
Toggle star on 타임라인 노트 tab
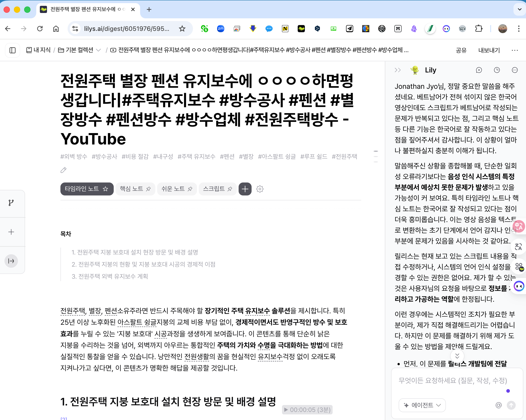105,189
